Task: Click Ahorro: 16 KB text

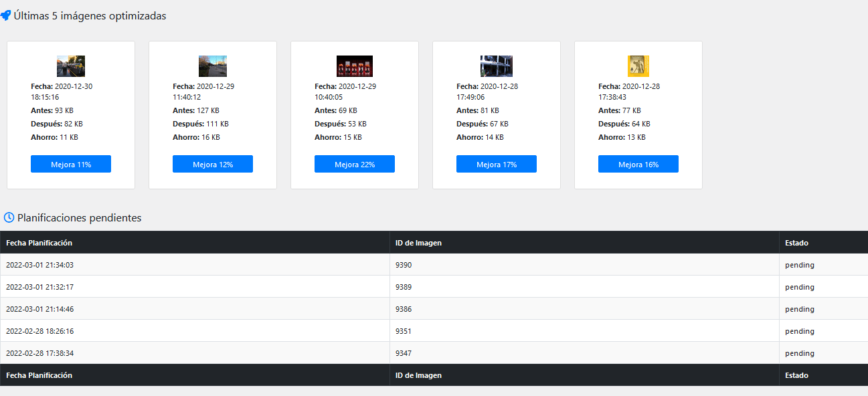Action: pos(196,137)
